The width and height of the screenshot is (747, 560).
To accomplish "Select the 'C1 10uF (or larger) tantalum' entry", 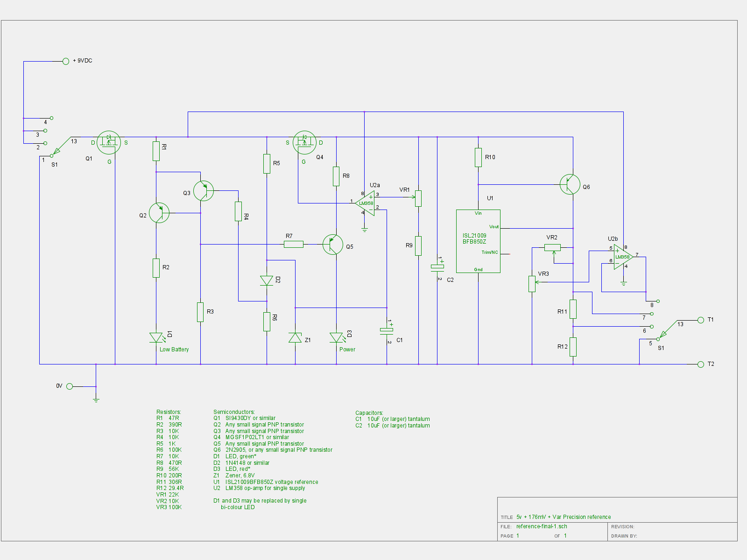I will tap(393, 419).
